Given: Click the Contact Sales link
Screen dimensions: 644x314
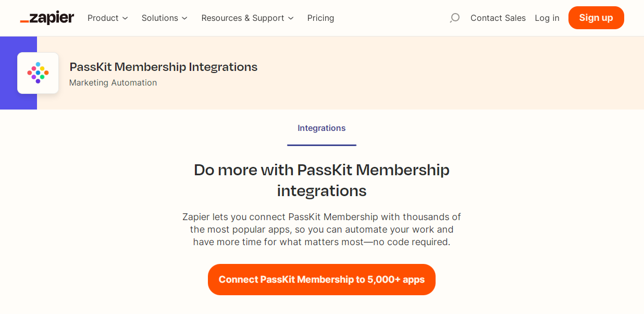Looking at the screenshot, I should tap(498, 18).
